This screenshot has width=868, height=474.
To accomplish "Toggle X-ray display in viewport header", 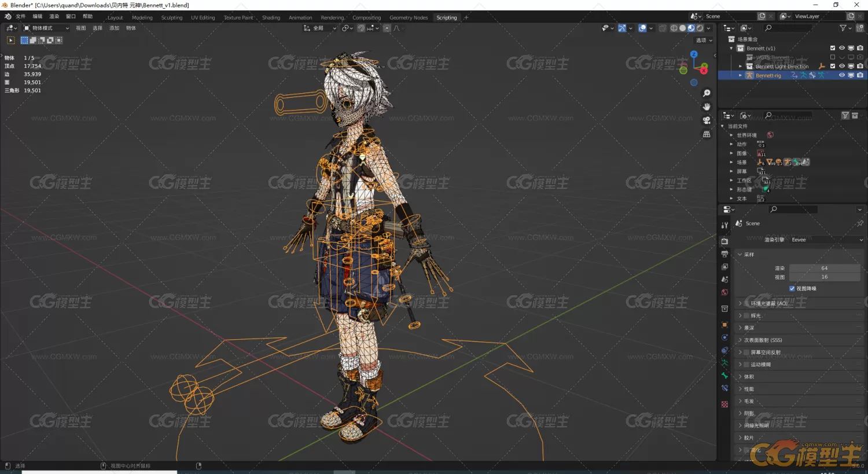I will point(663,28).
